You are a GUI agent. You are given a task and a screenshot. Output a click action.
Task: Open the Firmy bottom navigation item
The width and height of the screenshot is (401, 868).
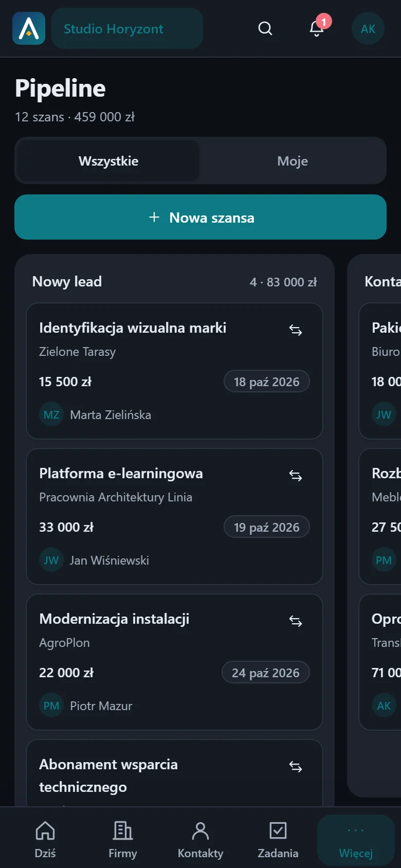click(x=123, y=840)
